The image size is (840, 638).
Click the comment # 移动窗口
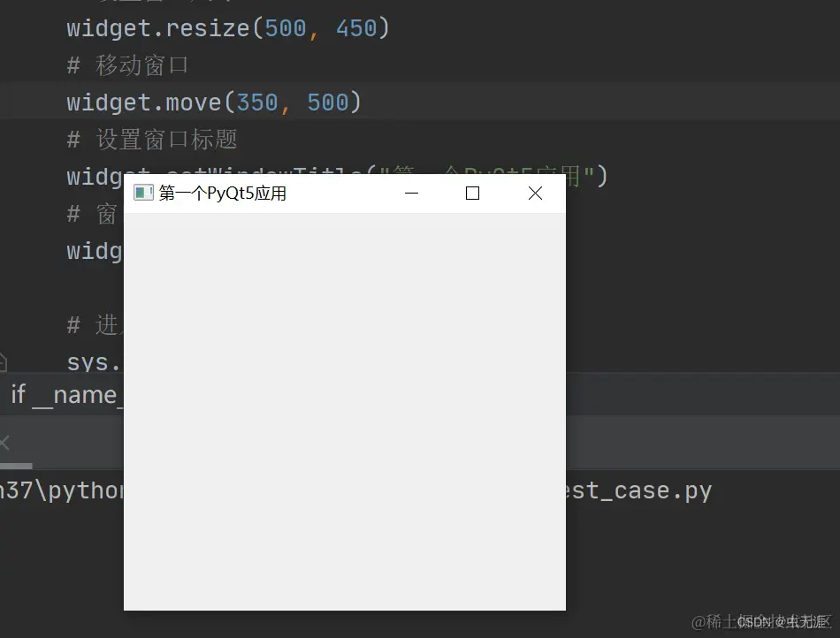pos(127,65)
